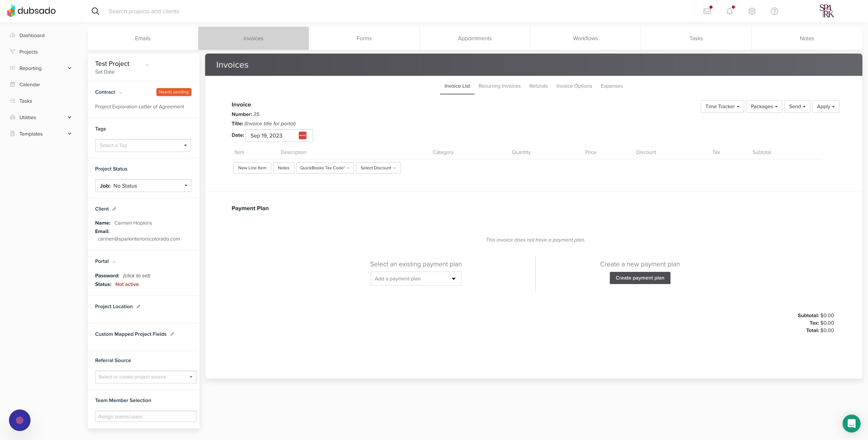Click the Create payment plan button

coord(639,278)
